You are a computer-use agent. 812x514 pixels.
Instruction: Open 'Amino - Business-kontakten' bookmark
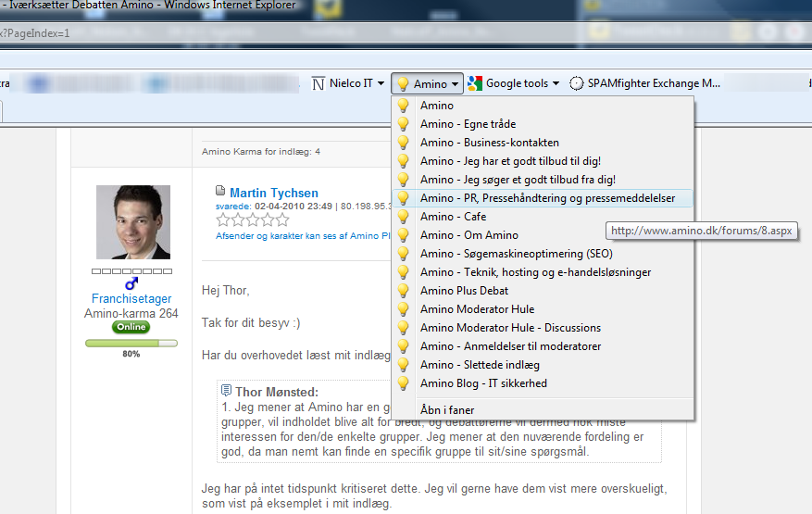point(543,143)
